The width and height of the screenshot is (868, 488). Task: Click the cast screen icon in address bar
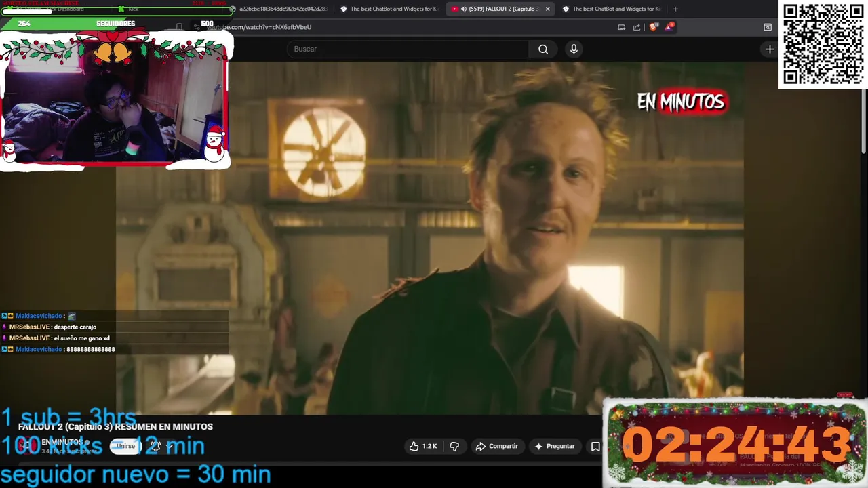coord(621,27)
